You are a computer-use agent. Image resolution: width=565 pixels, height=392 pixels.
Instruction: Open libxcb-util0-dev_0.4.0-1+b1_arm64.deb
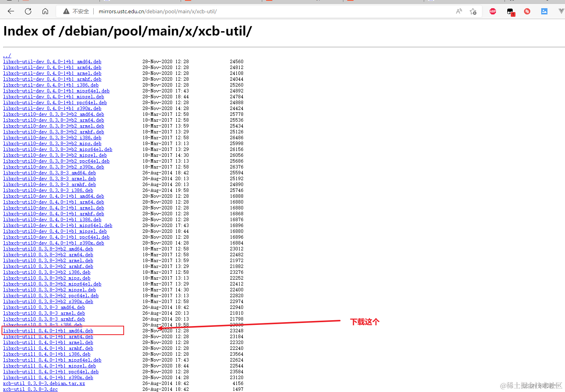tap(53, 202)
